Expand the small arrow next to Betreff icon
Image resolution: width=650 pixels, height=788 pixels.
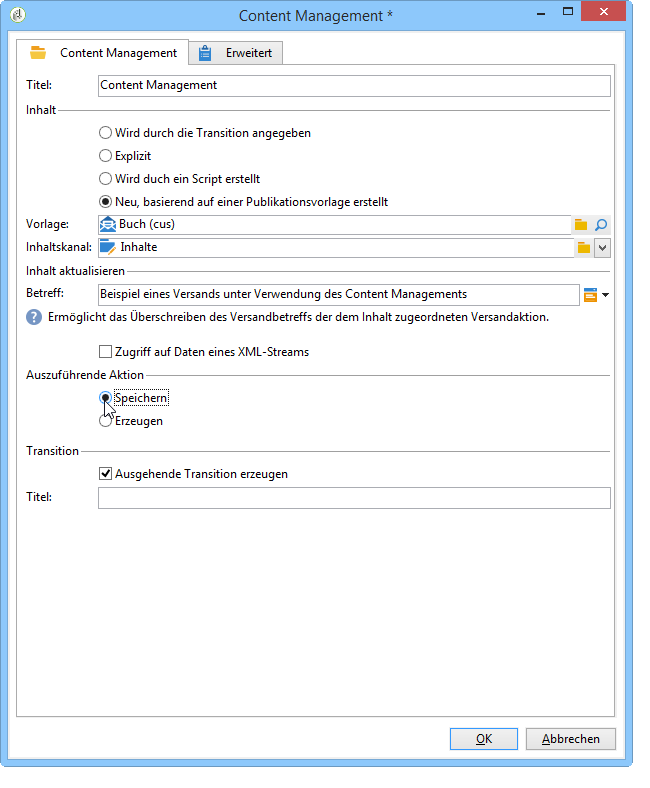tap(605, 295)
